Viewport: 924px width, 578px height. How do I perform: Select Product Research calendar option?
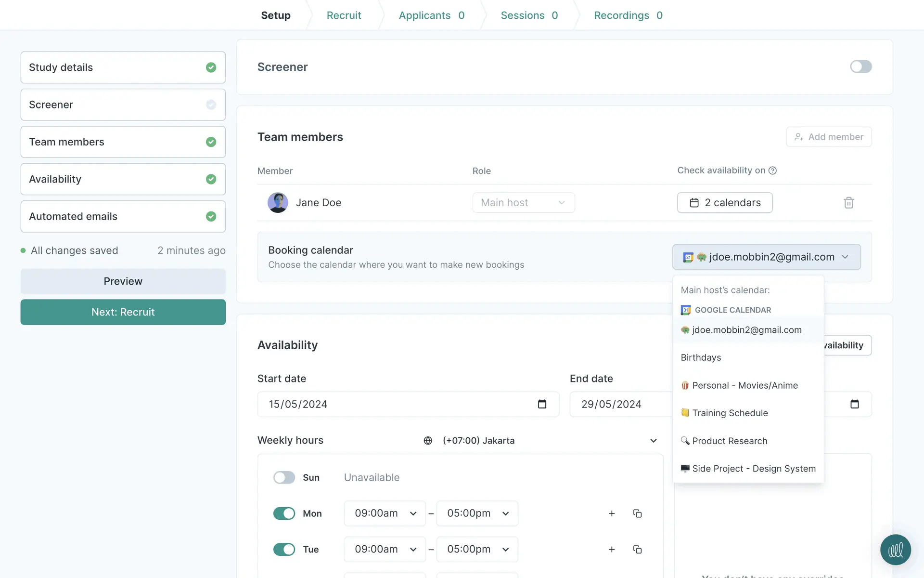coord(730,441)
